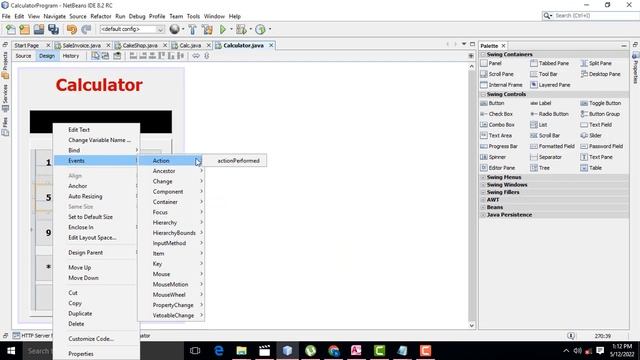640x360 pixels.
Task: Open the Task View taskbar icon
Action: (x=195, y=351)
